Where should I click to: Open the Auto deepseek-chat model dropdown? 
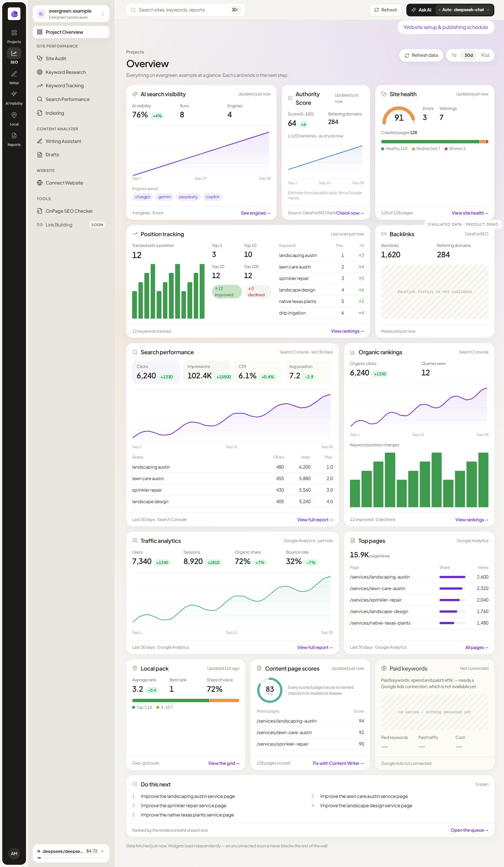[x=465, y=10]
